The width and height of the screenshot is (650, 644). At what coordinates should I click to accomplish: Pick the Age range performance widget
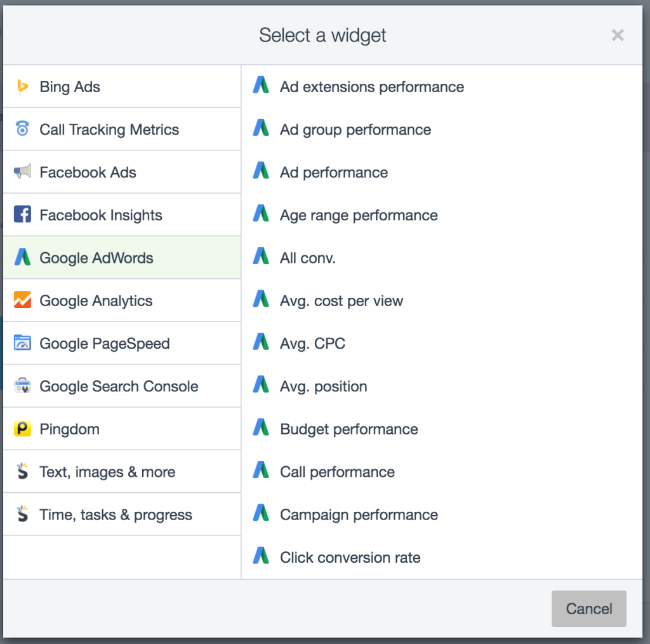tap(359, 215)
